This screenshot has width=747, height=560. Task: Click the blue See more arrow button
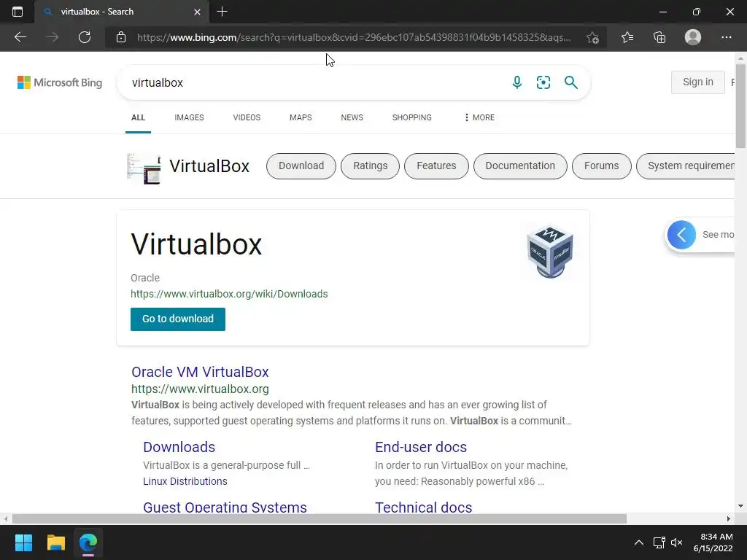[681, 235]
